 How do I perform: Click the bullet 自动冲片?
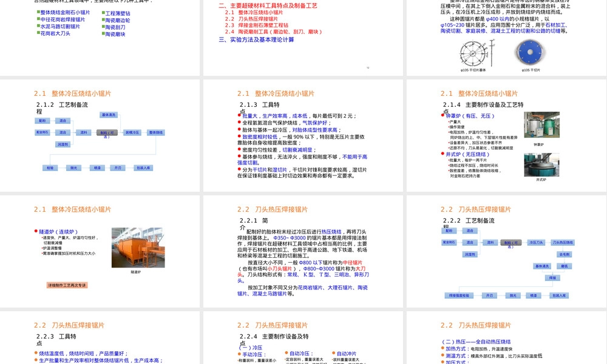(347, 354)
